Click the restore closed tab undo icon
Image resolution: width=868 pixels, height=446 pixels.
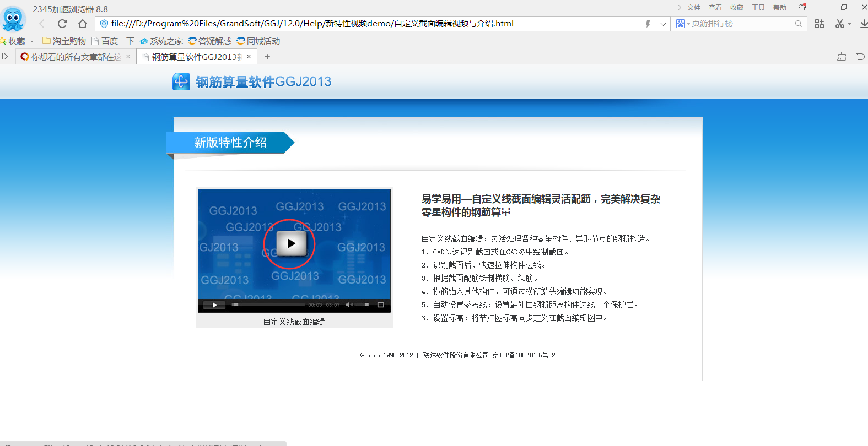[860, 57]
